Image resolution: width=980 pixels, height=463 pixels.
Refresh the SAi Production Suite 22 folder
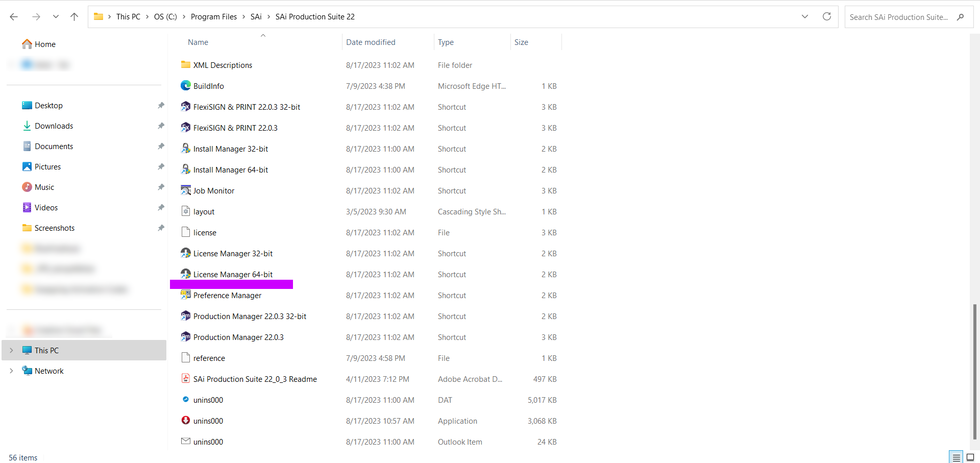pyautogui.click(x=827, y=16)
